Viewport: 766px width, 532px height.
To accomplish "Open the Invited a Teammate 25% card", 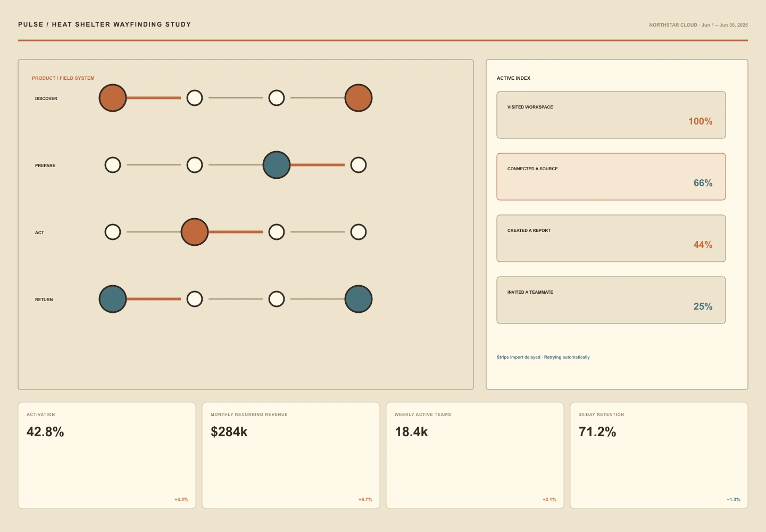I will pos(611,300).
